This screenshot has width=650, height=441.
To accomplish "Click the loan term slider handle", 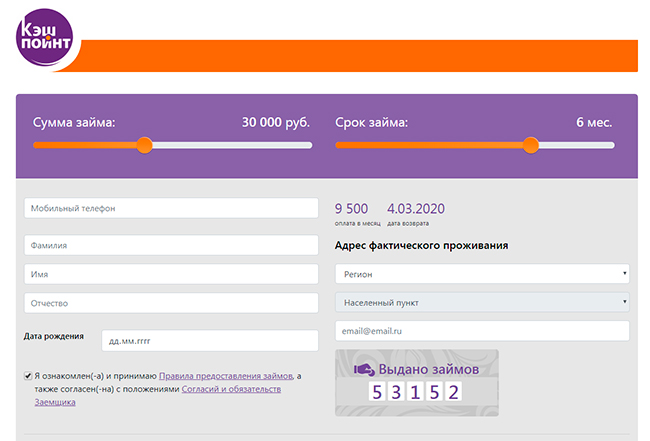I will pos(531,145).
